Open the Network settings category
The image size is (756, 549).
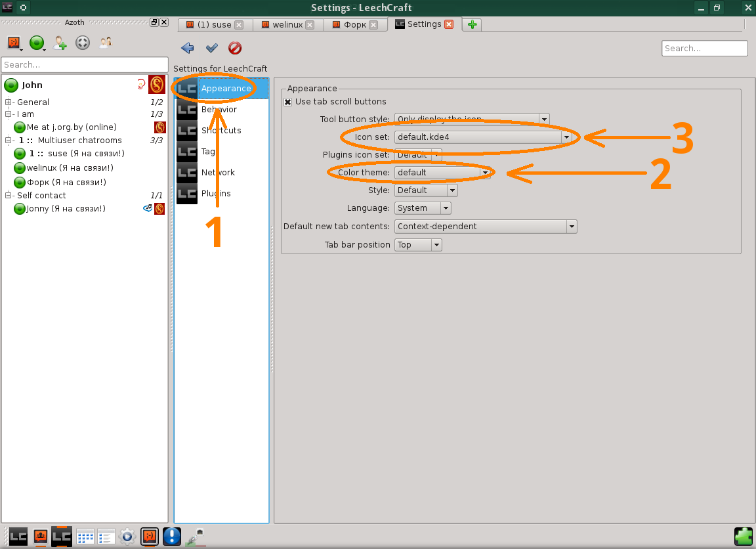(222, 173)
